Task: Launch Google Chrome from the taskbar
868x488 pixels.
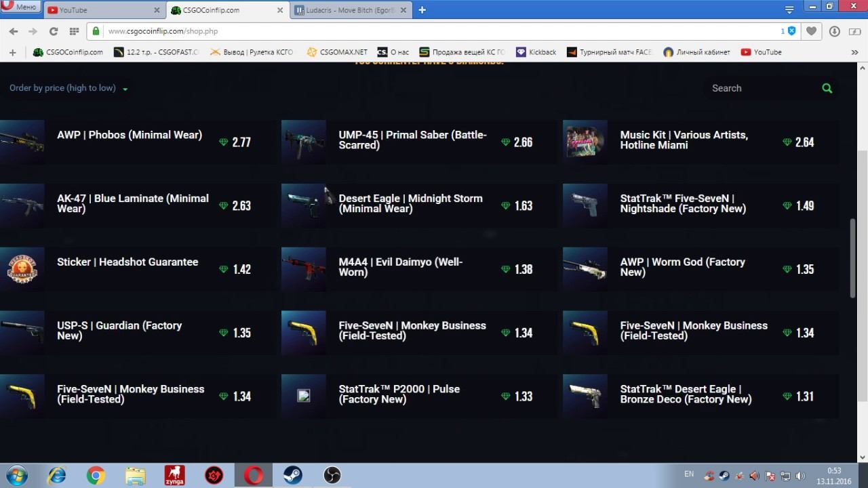Action: pyautogui.click(x=96, y=475)
